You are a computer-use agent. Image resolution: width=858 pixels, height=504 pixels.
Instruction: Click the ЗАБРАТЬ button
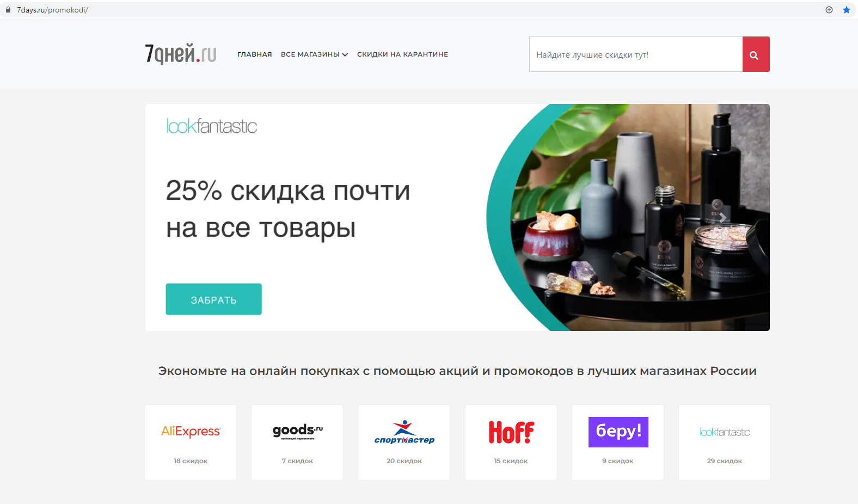pos(214,299)
